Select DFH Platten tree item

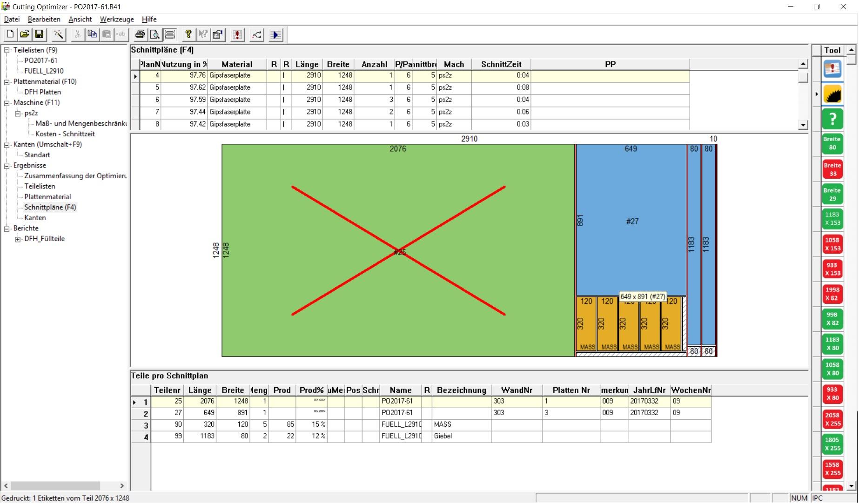tap(42, 92)
